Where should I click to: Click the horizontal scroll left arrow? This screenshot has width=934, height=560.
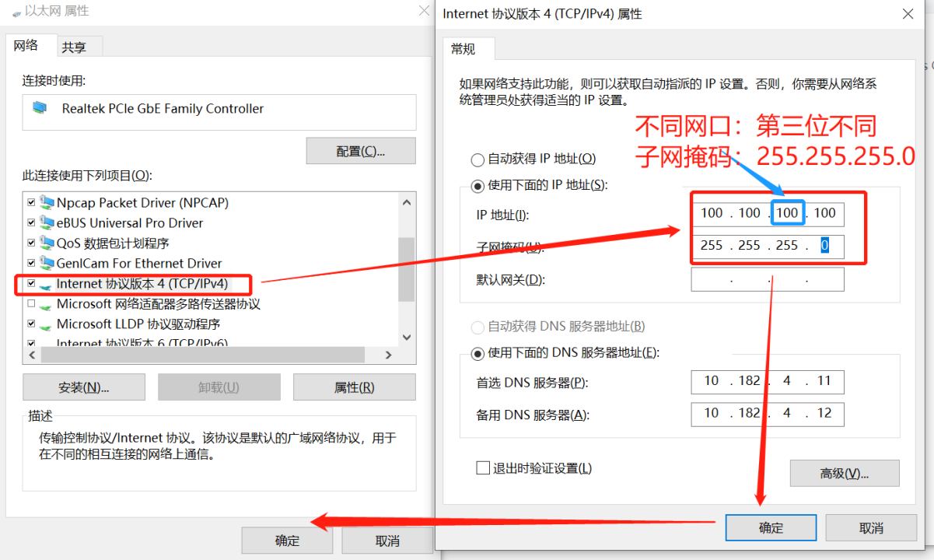click(x=32, y=355)
